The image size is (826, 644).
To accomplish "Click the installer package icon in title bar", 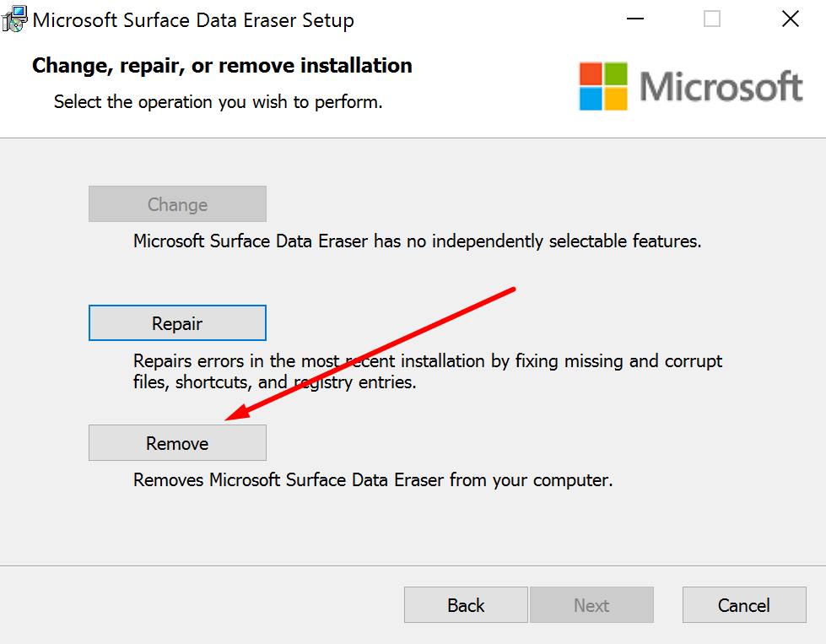I will (14, 19).
